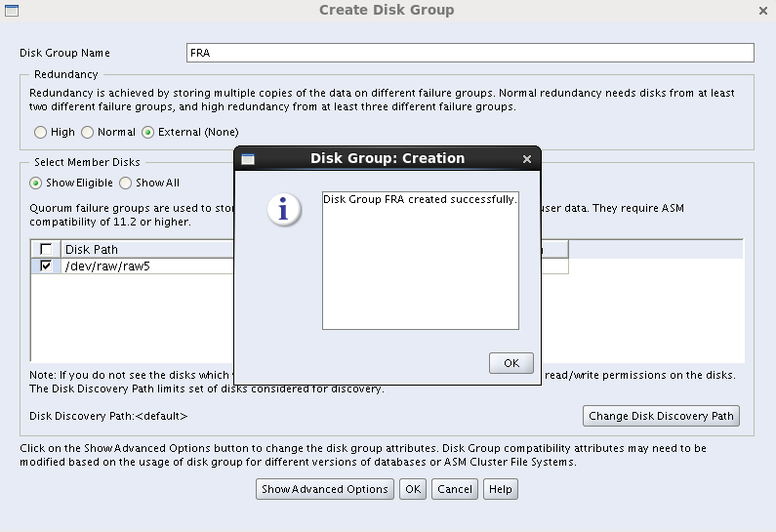Image resolution: width=776 pixels, height=532 pixels.
Task: Click the 'Disk Group FRA created successfully.' message
Action: 420,199
